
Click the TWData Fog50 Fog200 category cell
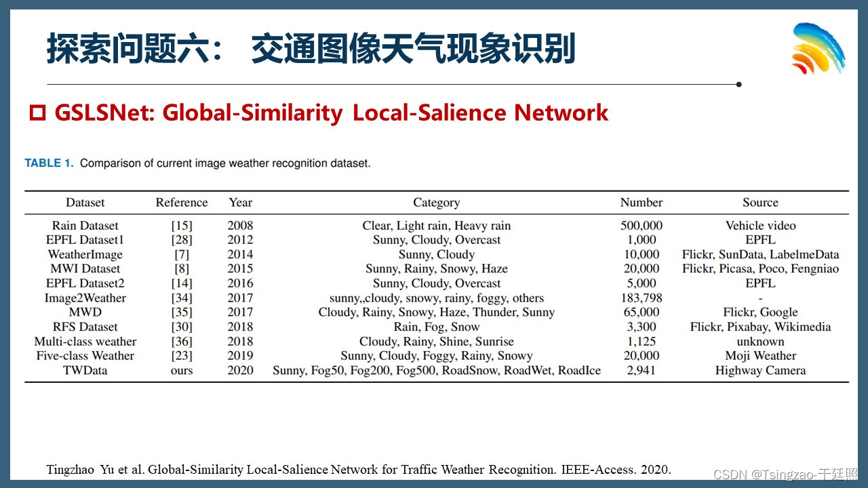point(437,371)
